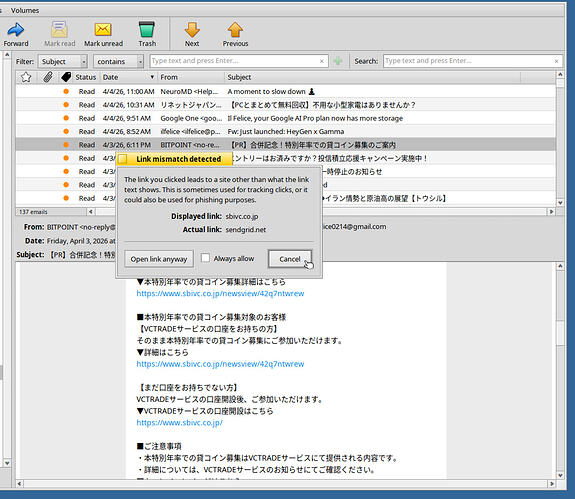
Task: Click the '137 emails' count label
Action: coord(33,212)
